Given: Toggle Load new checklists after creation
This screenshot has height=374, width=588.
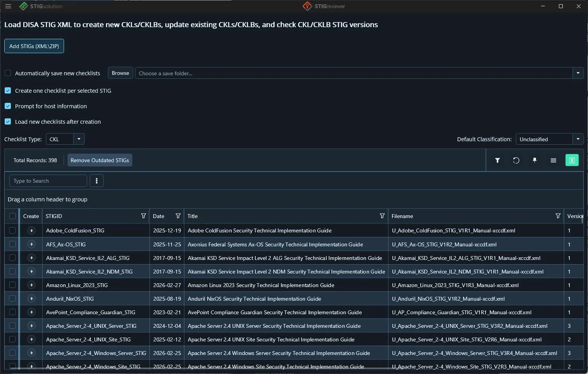Looking at the screenshot, I should (x=8, y=121).
